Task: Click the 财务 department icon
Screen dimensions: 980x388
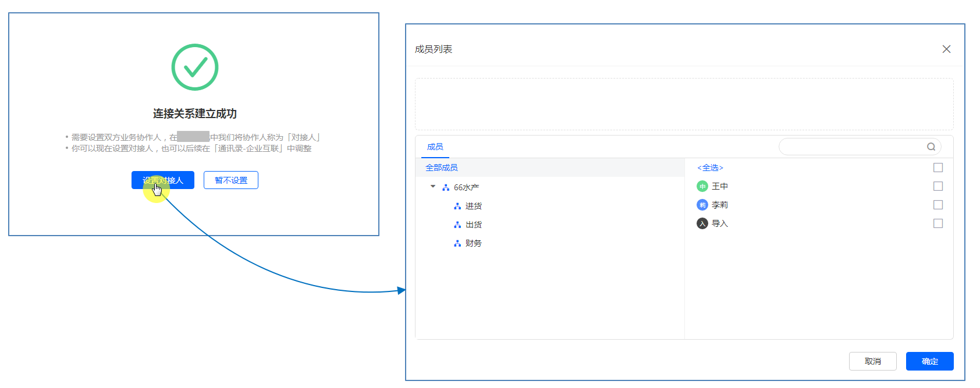Action: click(x=457, y=243)
